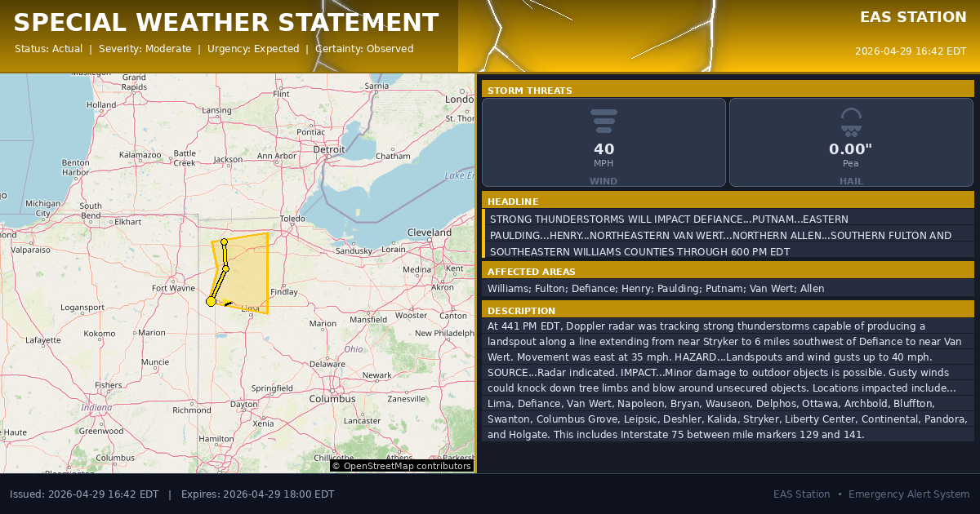Viewport: 980px width, 514px height.
Task: Select the northernmost storm track marker
Action: (x=224, y=241)
